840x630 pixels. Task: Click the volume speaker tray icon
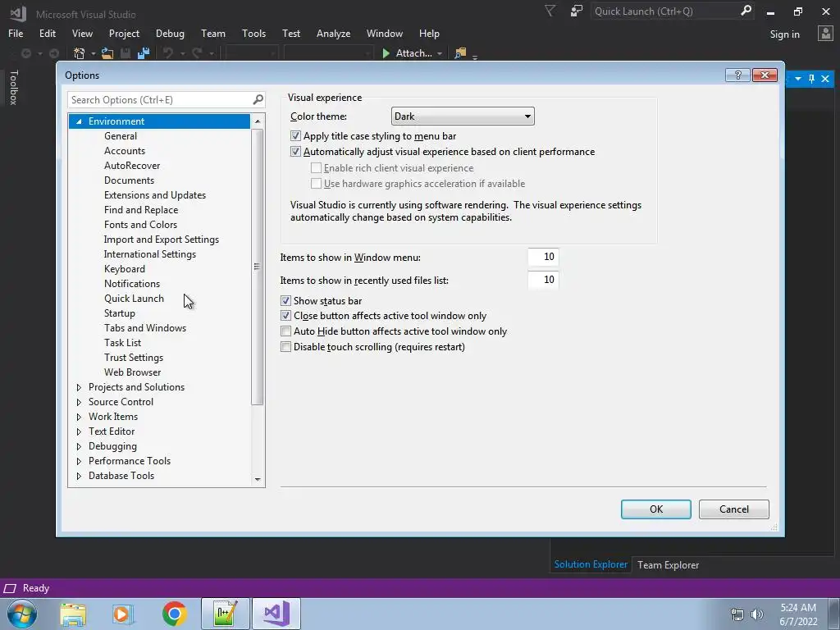click(x=757, y=614)
